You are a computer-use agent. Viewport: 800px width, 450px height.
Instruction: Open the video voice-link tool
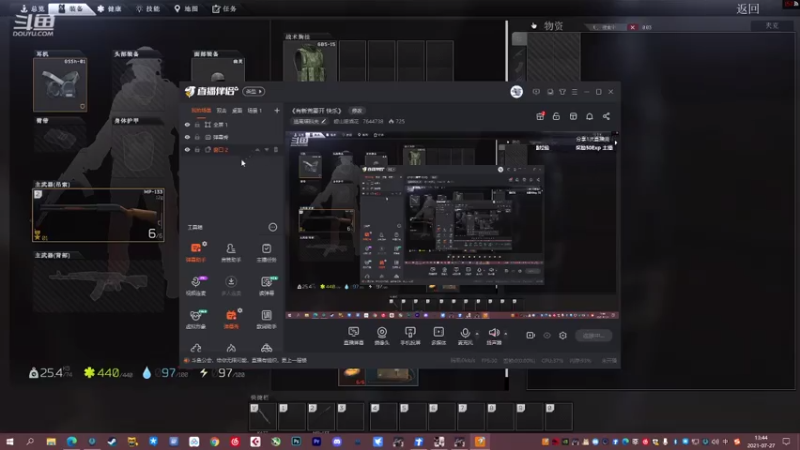(196, 286)
